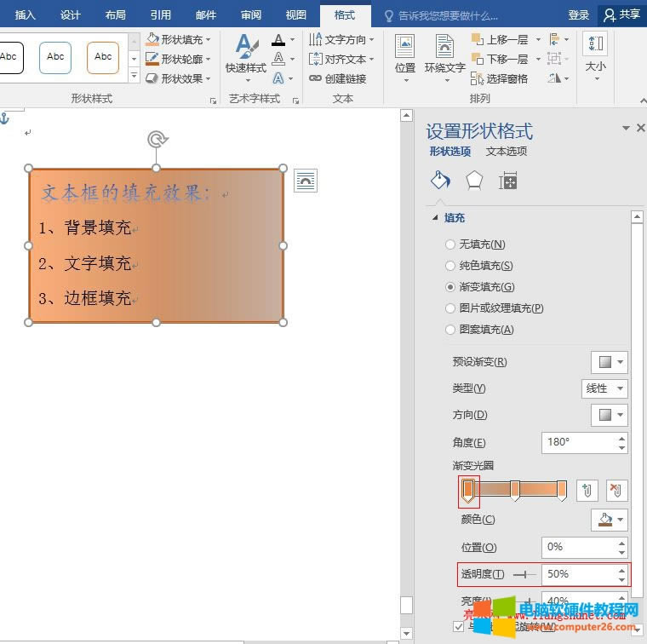Open the Preset gradients (预设渐变) dropdown
Viewport: 647px width, 644px height.
609,362
